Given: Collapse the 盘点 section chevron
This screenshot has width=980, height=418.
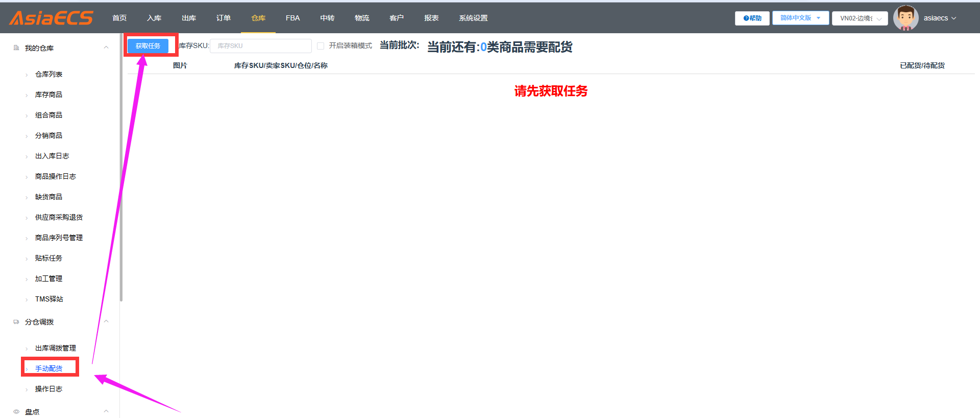Looking at the screenshot, I should click(x=106, y=411).
